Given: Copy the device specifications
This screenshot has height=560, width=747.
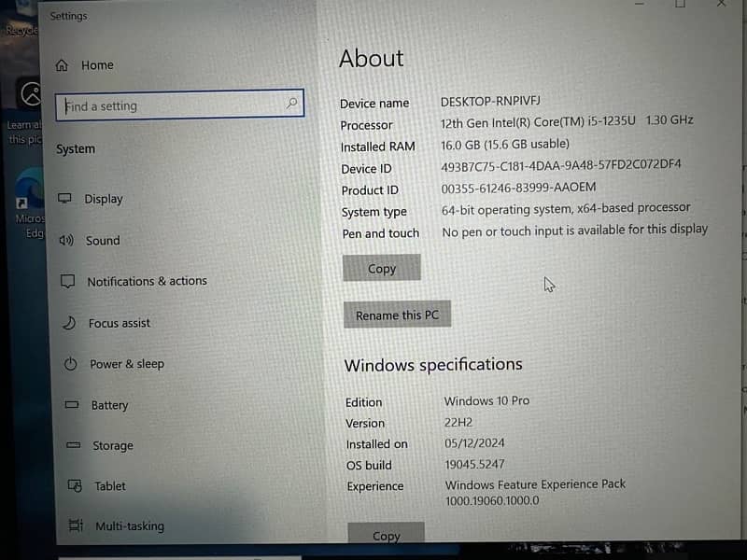Looking at the screenshot, I should (x=381, y=269).
